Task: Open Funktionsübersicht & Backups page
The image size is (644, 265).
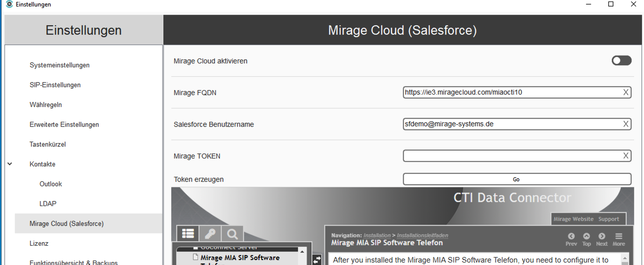Action: 74,262
